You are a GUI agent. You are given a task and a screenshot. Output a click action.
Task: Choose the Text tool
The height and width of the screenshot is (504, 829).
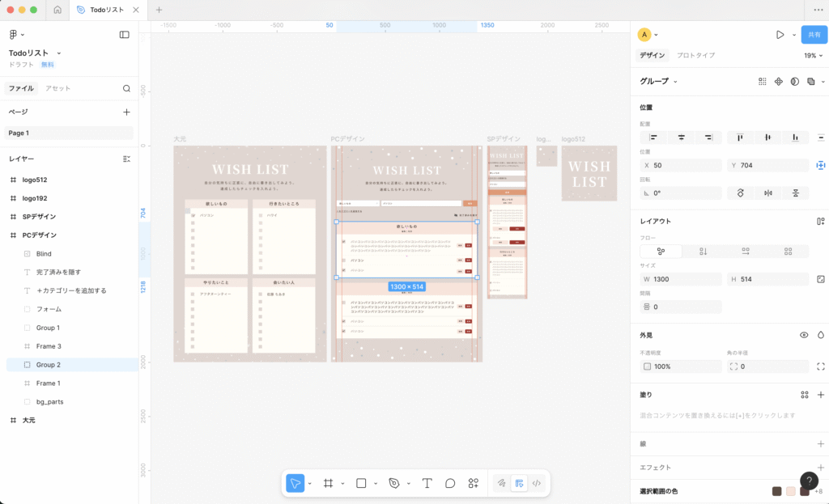coord(427,483)
